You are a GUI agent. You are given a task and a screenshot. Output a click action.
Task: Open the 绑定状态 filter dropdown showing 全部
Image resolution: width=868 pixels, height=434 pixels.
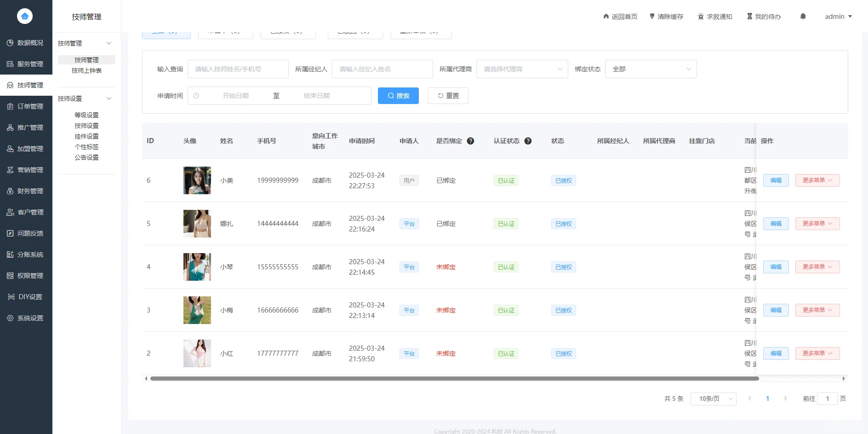click(x=651, y=69)
